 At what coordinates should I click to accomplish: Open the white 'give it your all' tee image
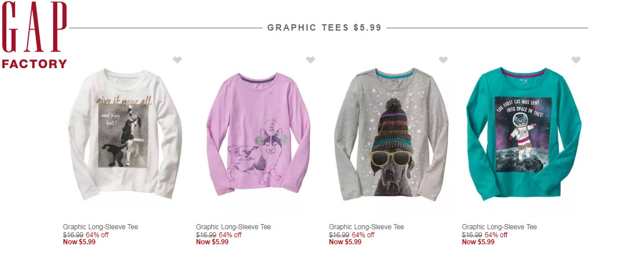tap(125, 133)
